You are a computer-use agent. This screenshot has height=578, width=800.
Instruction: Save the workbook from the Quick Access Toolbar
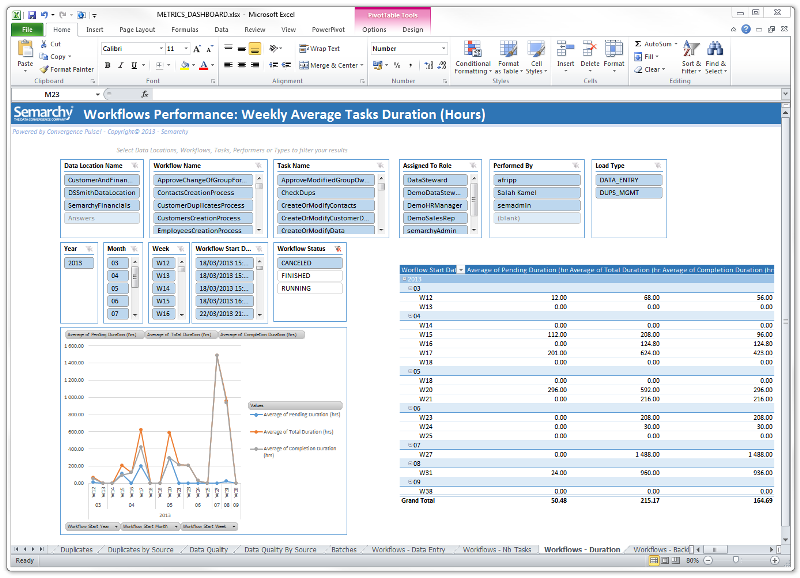(x=32, y=15)
